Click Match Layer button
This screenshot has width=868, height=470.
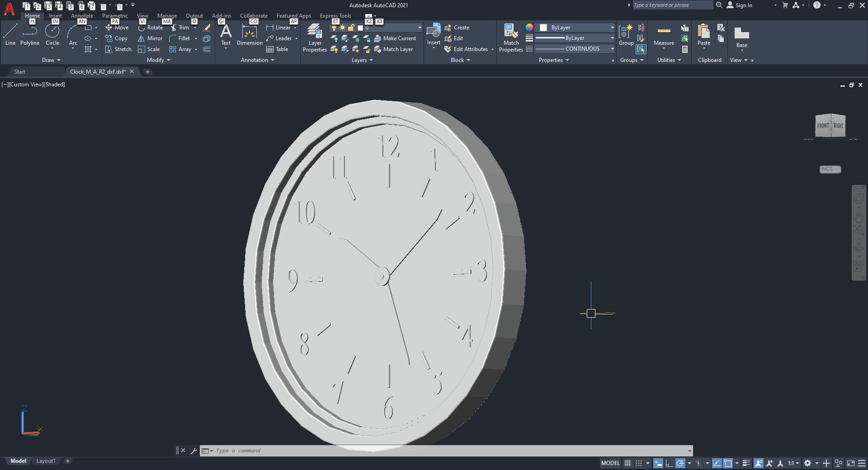394,49
